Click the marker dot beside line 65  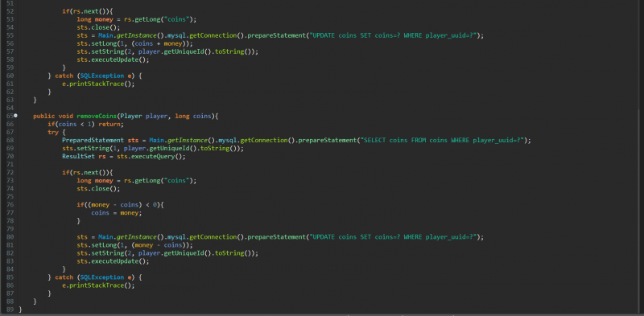point(16,116)
